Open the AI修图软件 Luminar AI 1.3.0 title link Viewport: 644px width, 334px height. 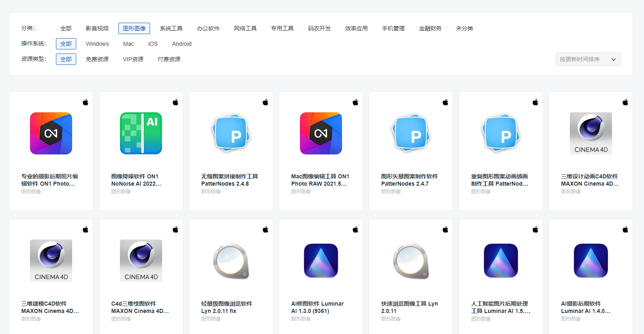click(317, 307)
